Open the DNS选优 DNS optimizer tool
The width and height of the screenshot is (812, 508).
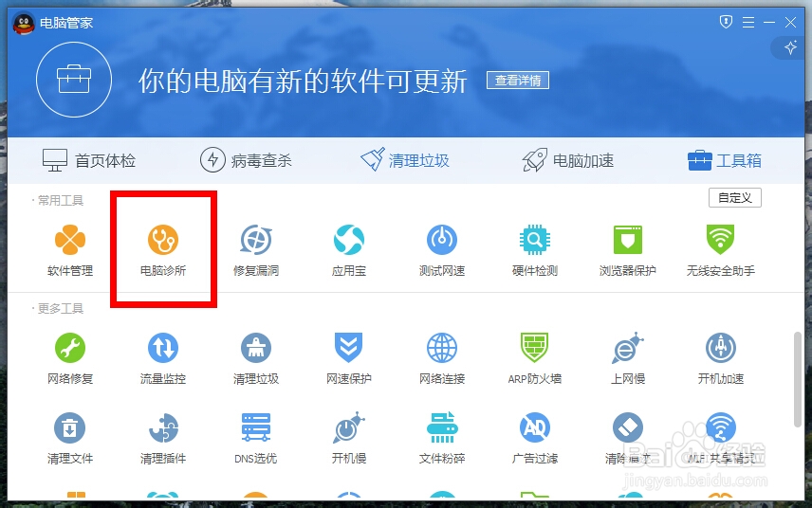[256, 438]
